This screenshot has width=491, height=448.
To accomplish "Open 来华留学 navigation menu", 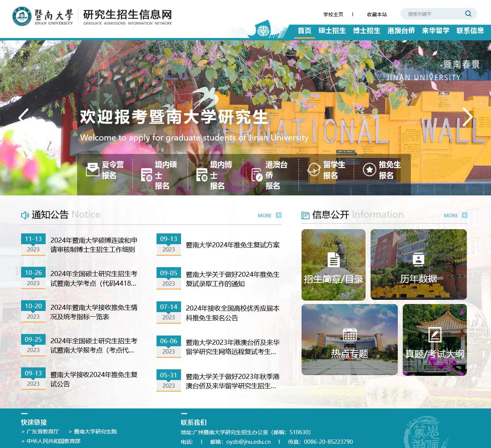I will (x=436, y=31).
